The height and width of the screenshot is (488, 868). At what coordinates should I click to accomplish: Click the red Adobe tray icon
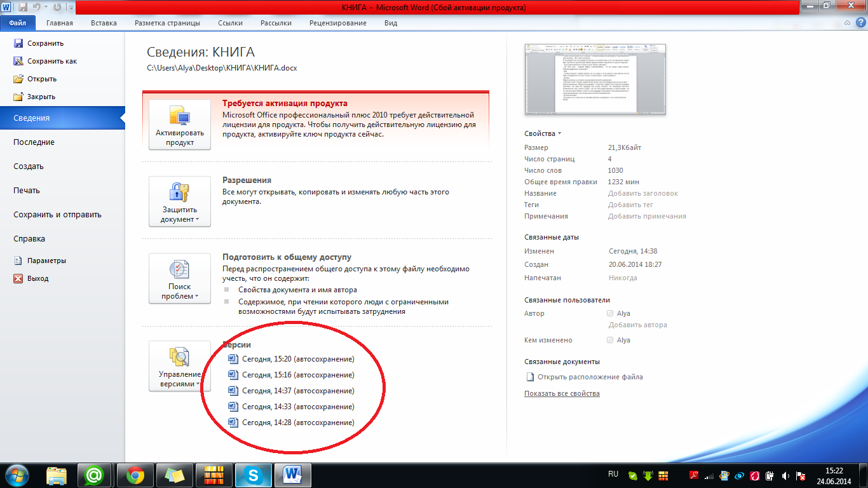pos(694,475)
